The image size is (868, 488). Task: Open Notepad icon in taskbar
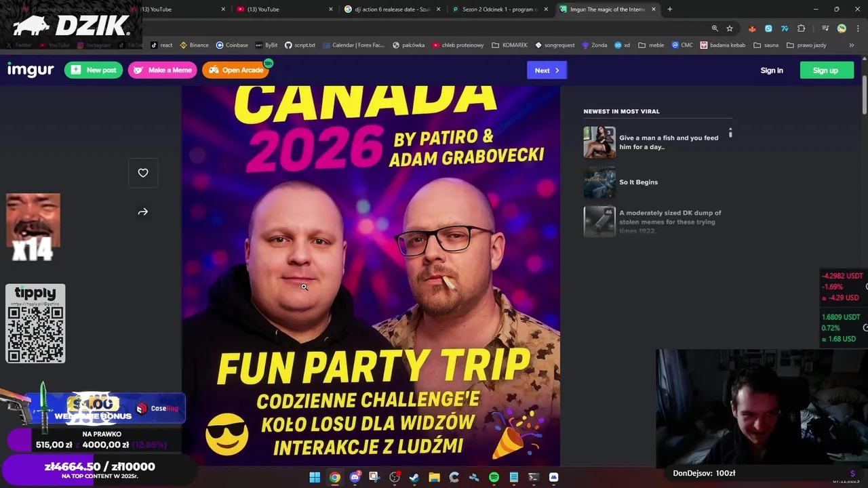tap(514, 477)
